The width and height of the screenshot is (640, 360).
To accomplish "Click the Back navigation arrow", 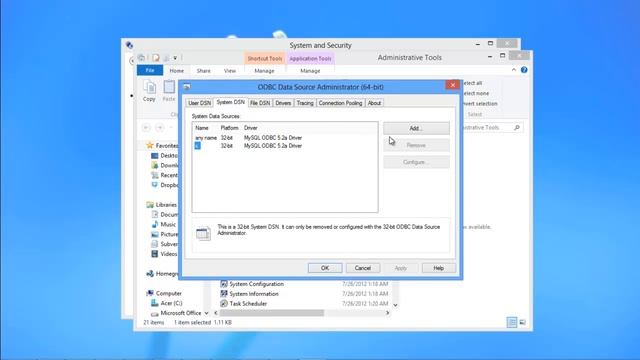I will (x=146, y=128).
